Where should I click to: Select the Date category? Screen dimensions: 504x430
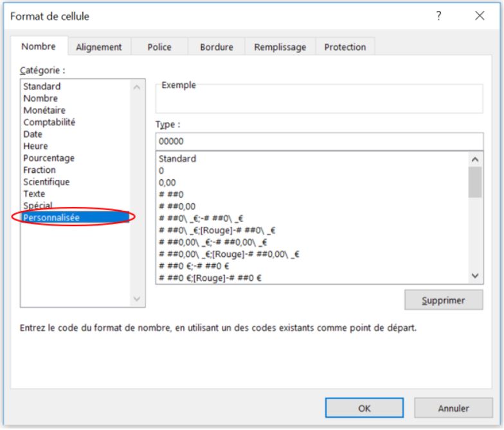click(33, 134)
